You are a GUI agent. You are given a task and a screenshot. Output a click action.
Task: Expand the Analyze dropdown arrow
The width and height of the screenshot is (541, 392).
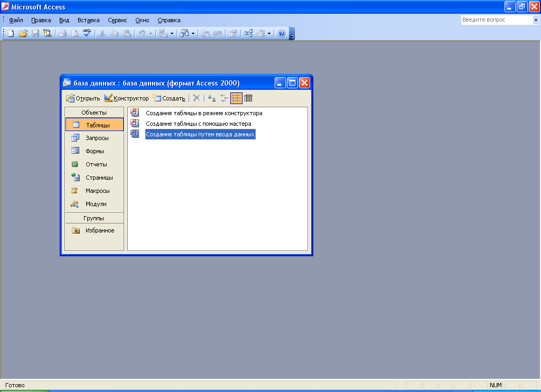point(193,33)
